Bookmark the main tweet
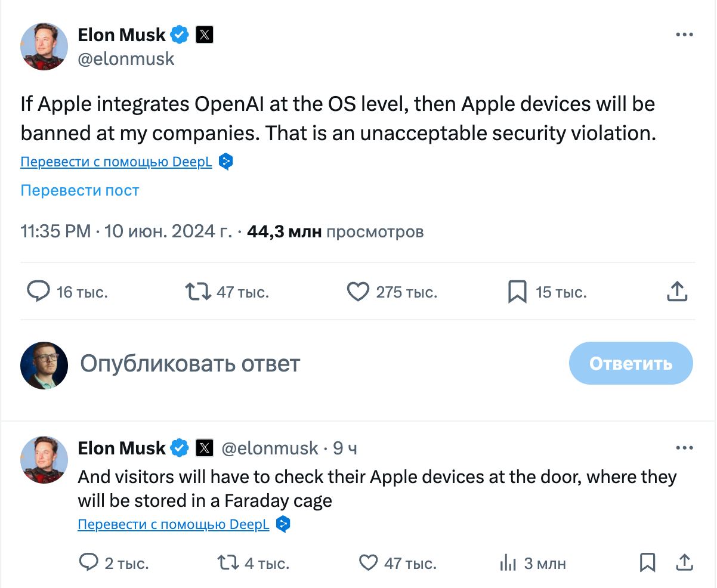Screen dimensions: 717x588 tap(517, 292)
